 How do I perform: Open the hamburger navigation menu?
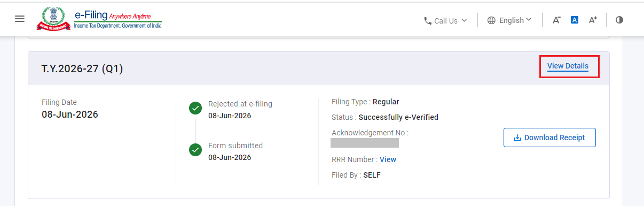click(20, 19)
